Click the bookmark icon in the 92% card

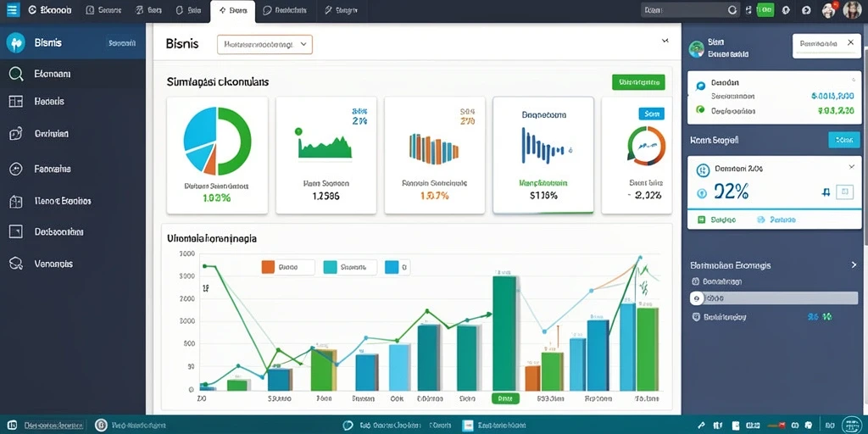(x=826, y=192)
